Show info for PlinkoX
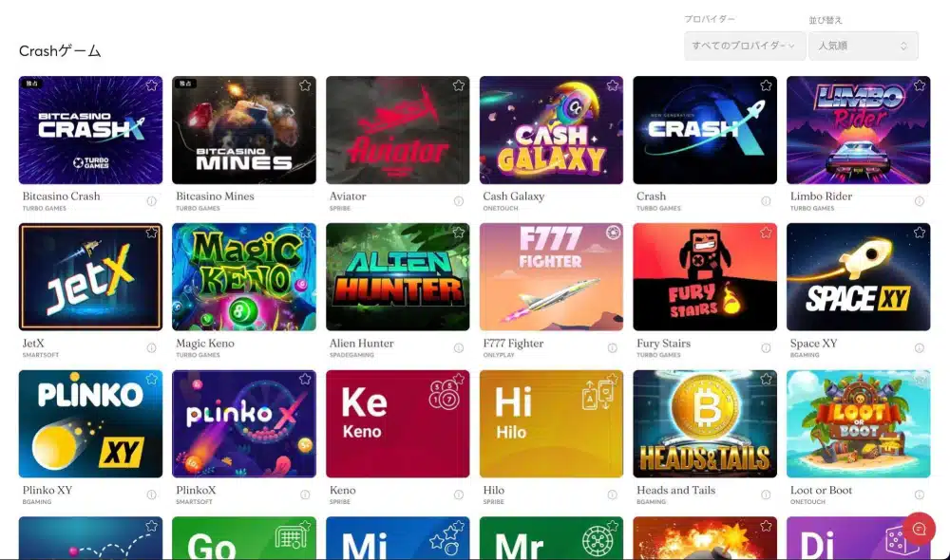Screen dimensions: 950x560 click(305, 495)
